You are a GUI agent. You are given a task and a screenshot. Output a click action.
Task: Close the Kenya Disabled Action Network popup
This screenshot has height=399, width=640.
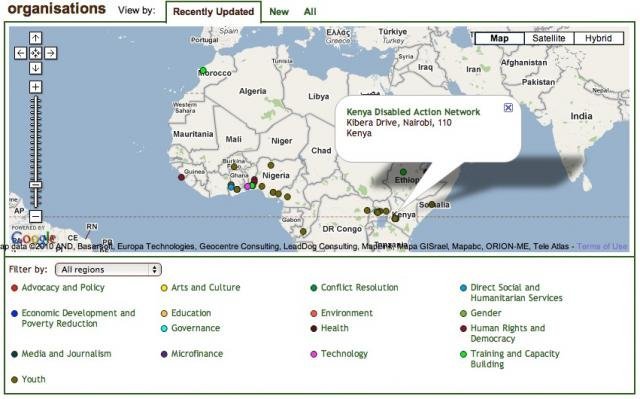pyautogui.click(x=508, y=107)
